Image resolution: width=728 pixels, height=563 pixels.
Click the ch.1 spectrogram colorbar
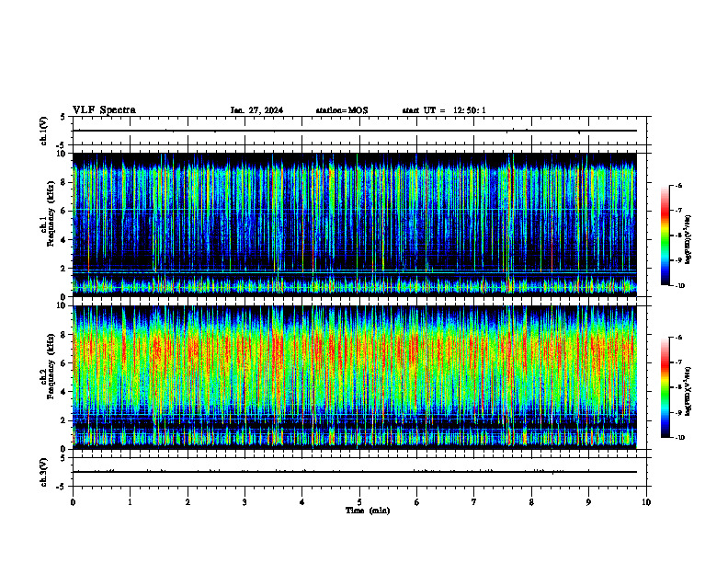665,236
